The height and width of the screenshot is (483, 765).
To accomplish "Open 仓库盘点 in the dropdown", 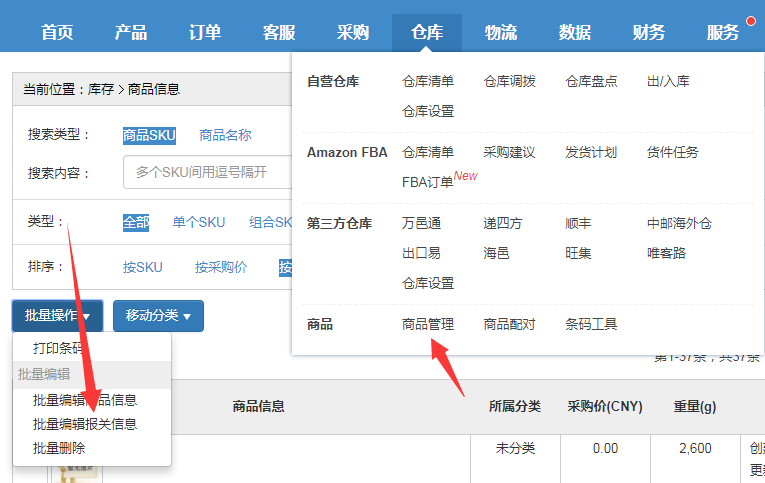I will [591, 81].
